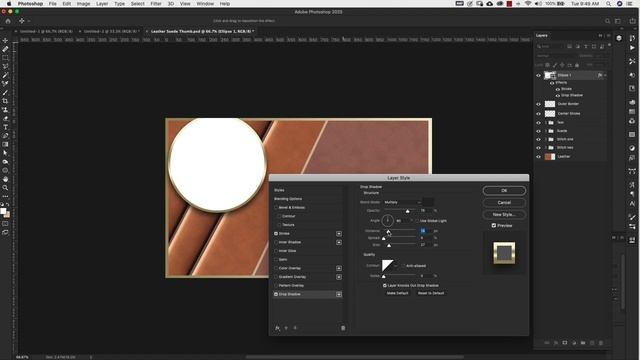Open the Contour picker dropdown arrow
Image resolution: width=640 pixels, height=360 pixels.
pos(396,266)
